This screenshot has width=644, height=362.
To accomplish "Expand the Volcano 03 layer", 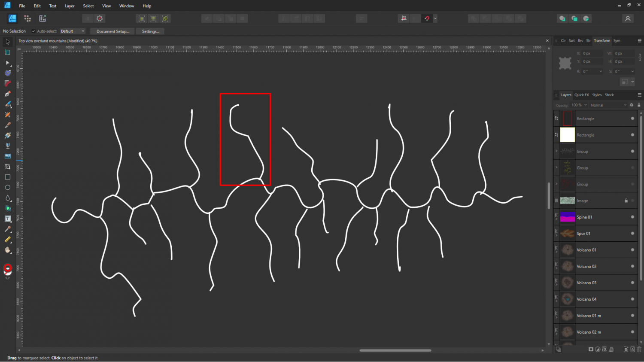I will (556, 285).
